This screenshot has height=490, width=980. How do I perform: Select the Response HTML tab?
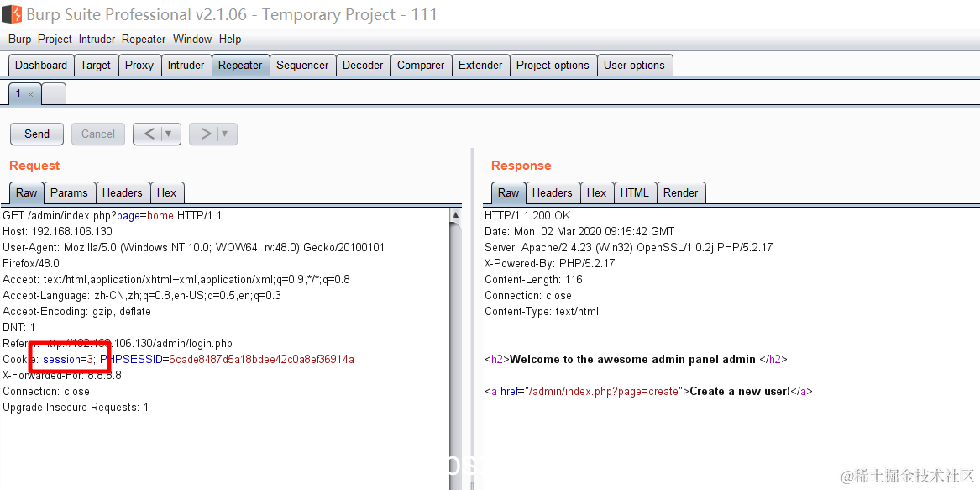[635, 192]
